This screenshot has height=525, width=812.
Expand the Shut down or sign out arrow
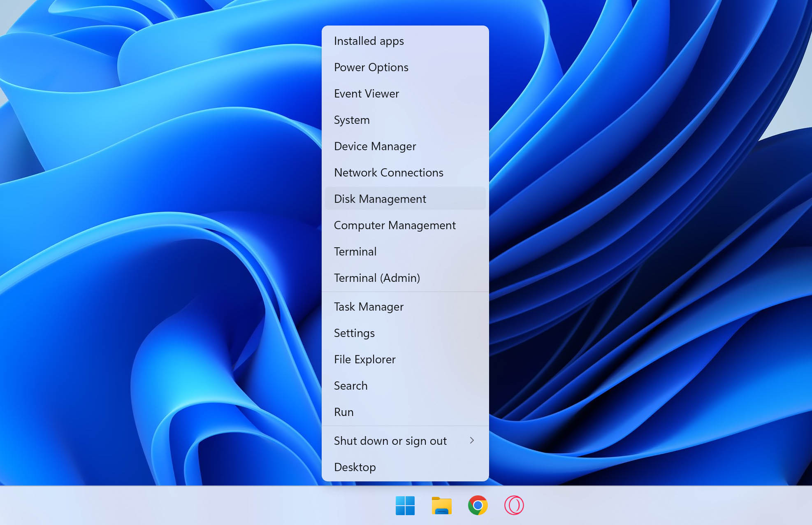point(472,440)
